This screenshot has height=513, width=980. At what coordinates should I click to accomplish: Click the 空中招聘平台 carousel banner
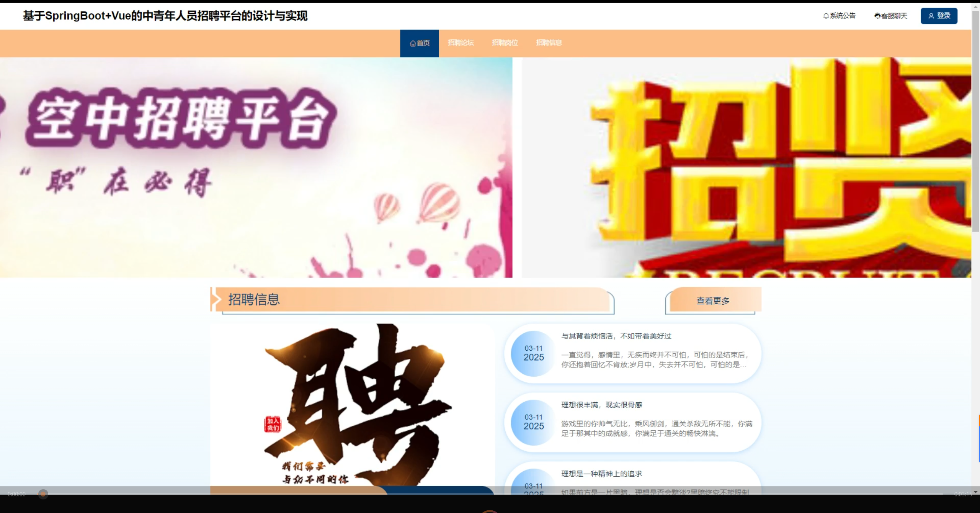pyautogui.click(x=256, y=167)
